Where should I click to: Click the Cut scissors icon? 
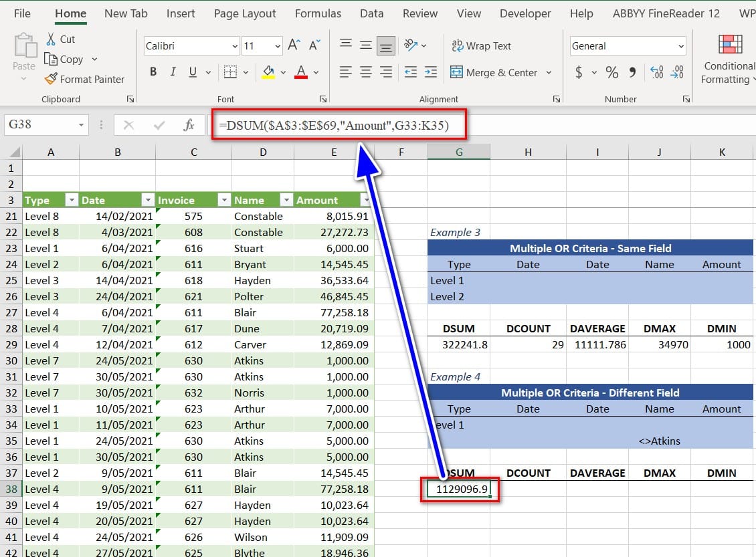pos(51,39)
